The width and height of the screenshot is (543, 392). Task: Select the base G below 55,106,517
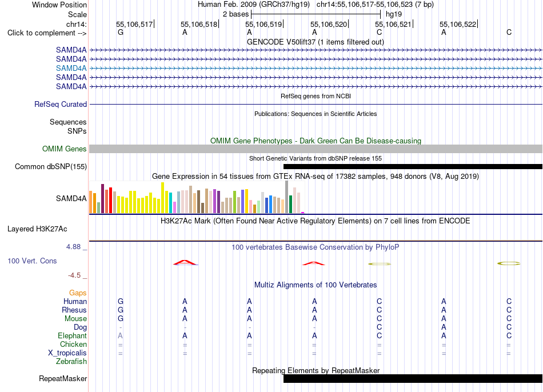click(x=121, y=32)
